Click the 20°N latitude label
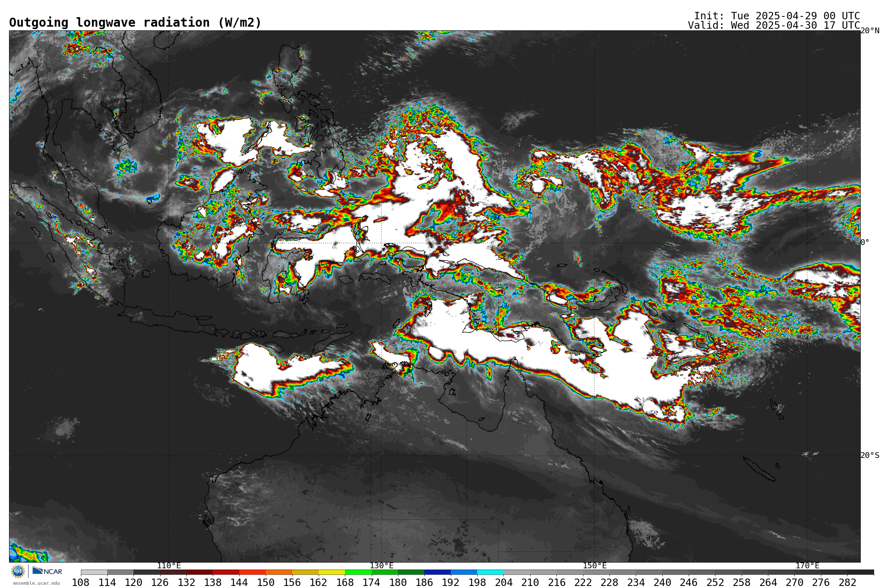Viewport: 887px width, 588px height. pyautogui.click(x=870, y=31)
